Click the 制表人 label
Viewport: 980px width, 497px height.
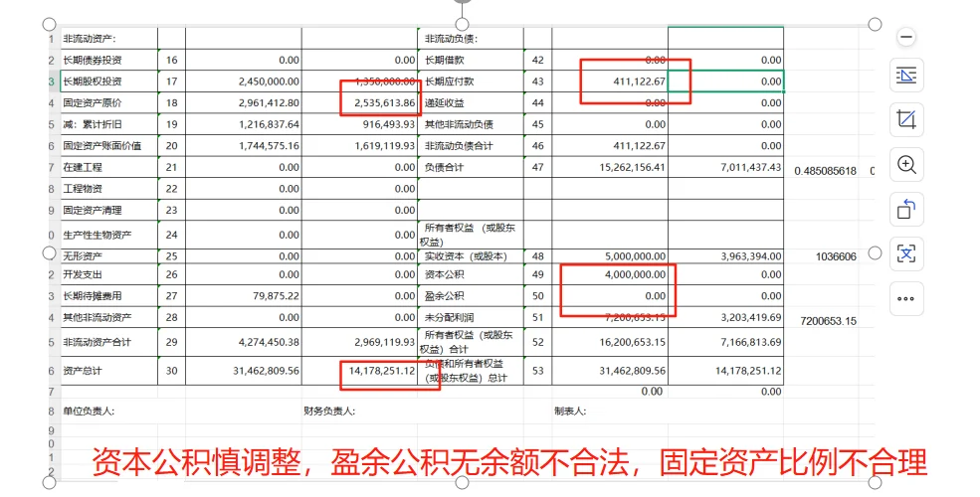[570, 412]
